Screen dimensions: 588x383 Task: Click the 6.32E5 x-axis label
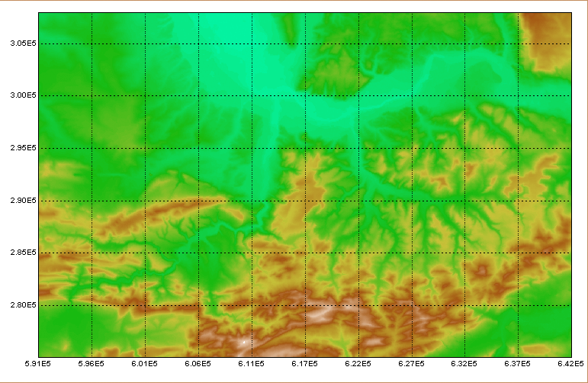[464, 363]
